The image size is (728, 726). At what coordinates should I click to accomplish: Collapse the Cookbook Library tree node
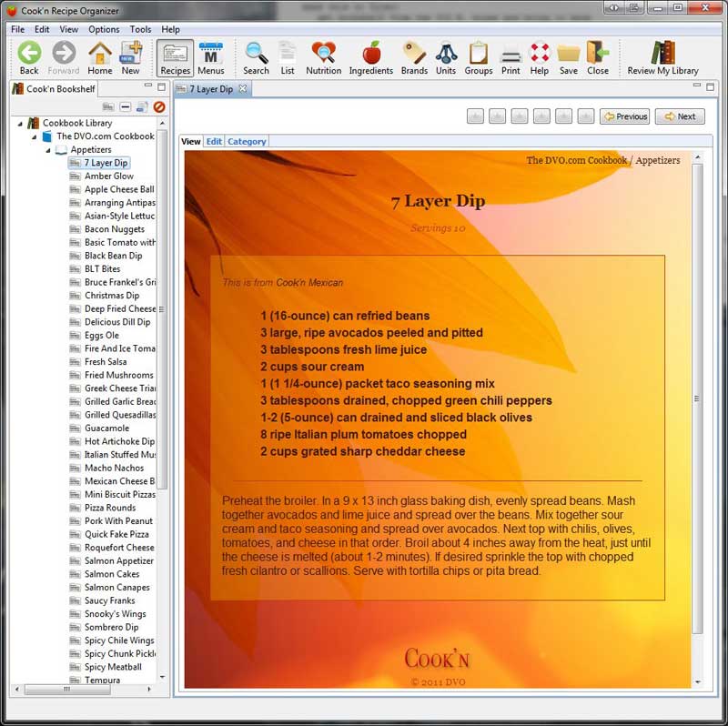tap(20, 124)
